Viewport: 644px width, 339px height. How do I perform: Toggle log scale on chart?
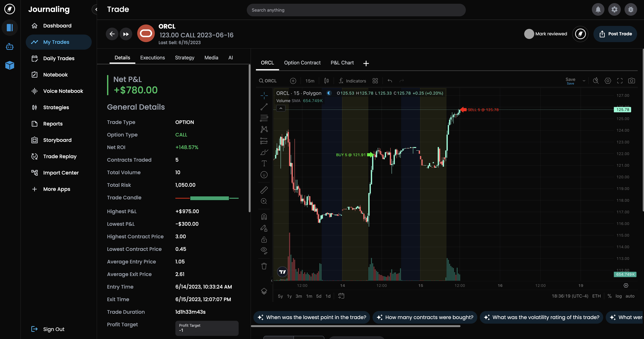click(619, 296)
